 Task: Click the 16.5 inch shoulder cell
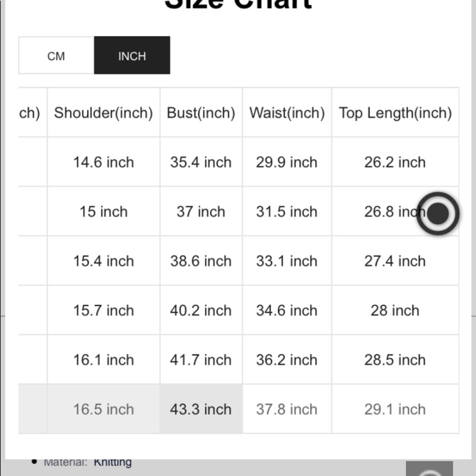tap(103, 409)
